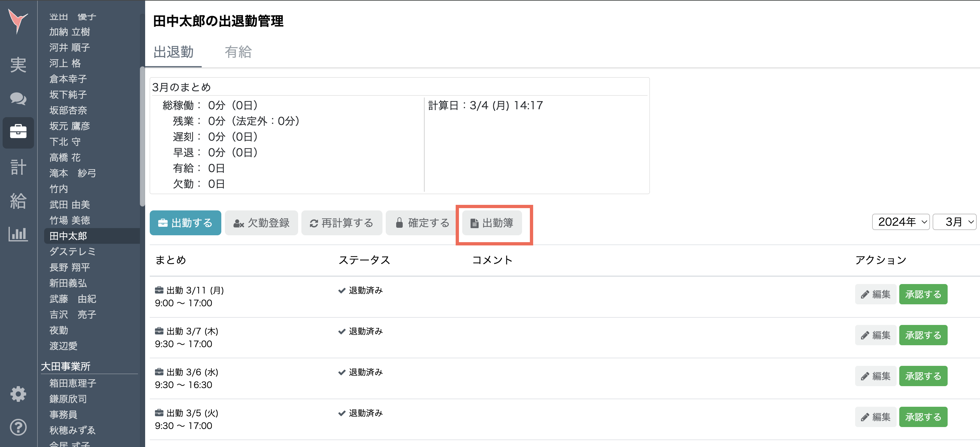The width and height of the screenshot is (980, 447).
Task: Select employee 高橋 花 in the sidebar
Action: click(x=64, y=157)
